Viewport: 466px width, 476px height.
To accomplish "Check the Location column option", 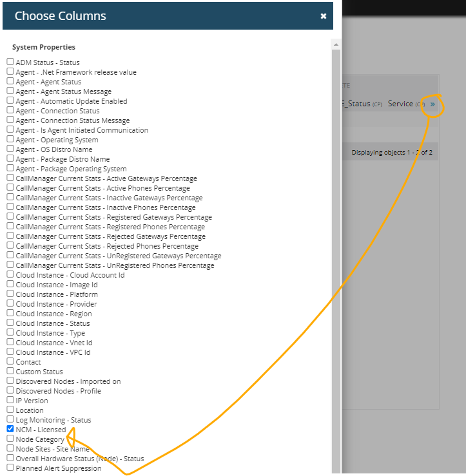I will [10, 410].
